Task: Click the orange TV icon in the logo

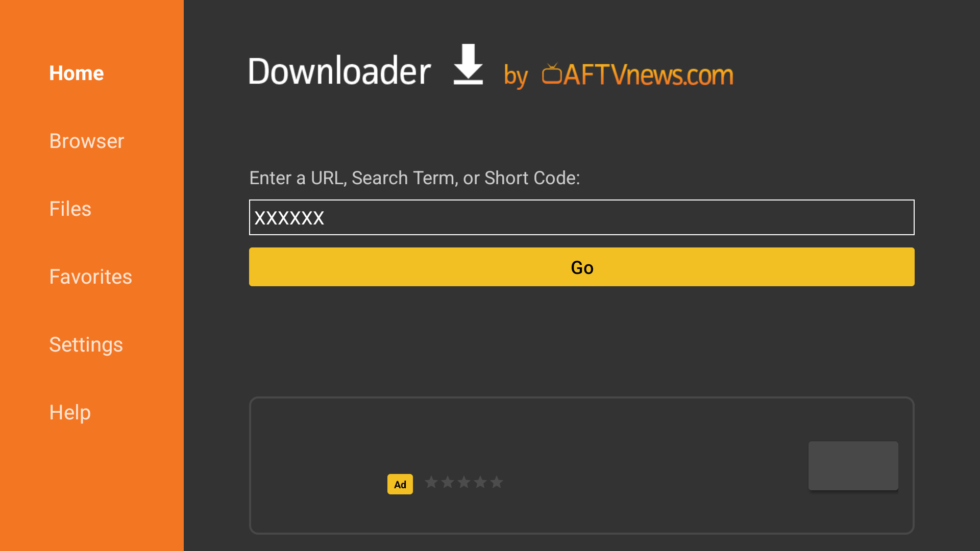Action: 552,73
